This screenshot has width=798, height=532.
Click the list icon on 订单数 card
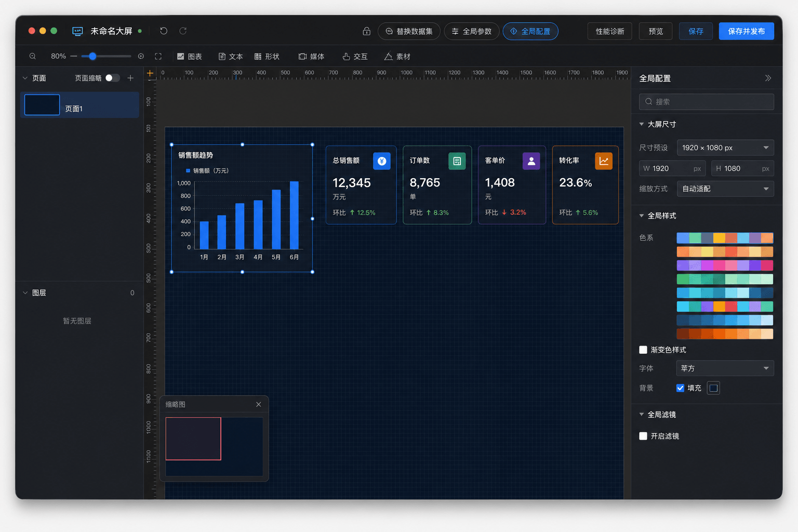tap(457, 161)
